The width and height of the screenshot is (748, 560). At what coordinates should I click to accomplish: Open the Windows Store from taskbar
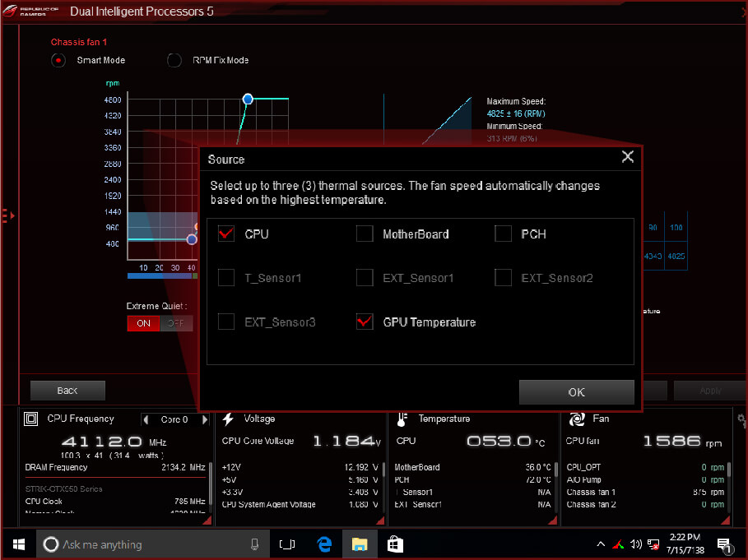click(x=395, y=544)
